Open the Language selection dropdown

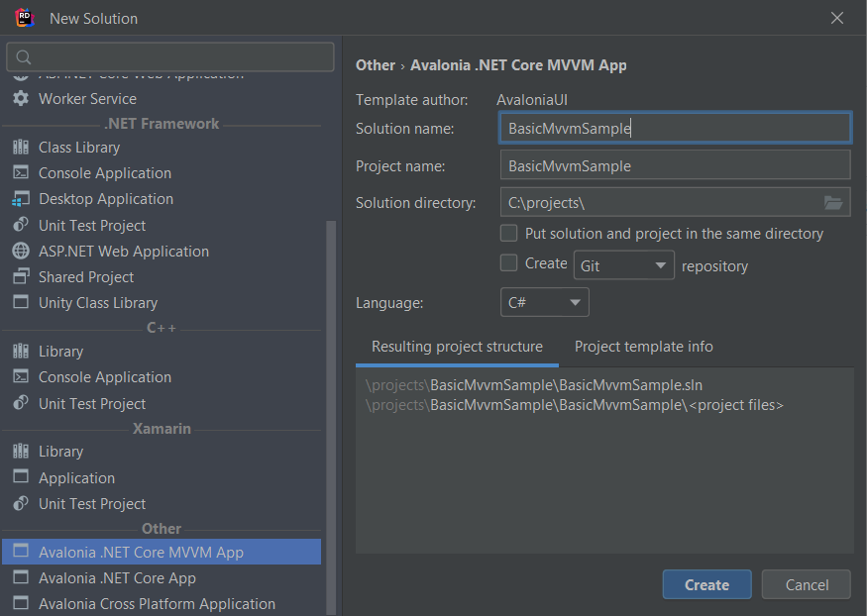tap(544, 301)
